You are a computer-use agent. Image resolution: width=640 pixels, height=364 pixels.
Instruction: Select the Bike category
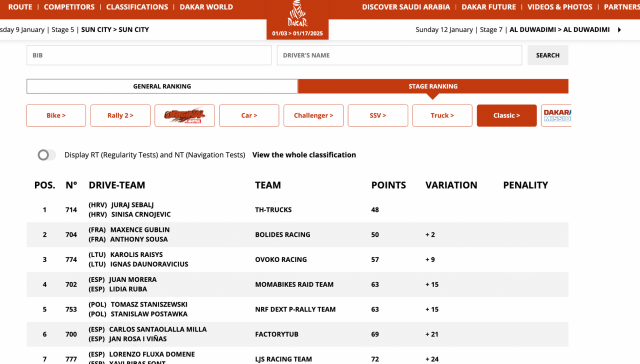tap(56, 115)
